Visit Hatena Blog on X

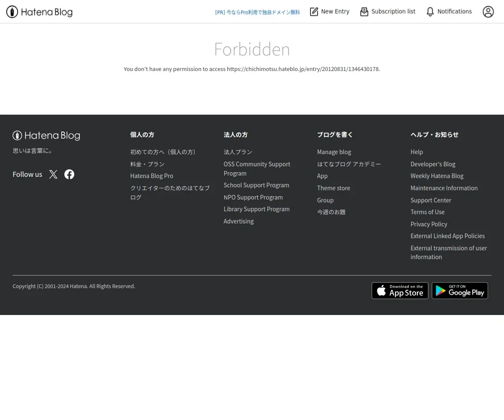pos(53,174)
